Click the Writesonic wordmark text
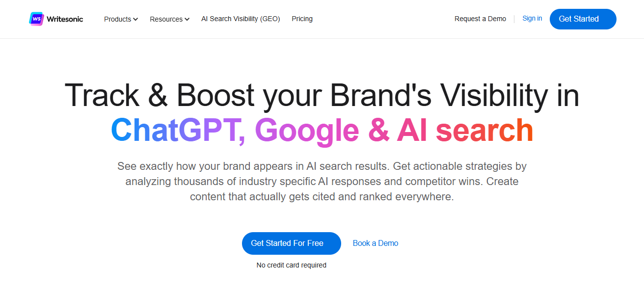644x294 pixels. click(65, 19)
